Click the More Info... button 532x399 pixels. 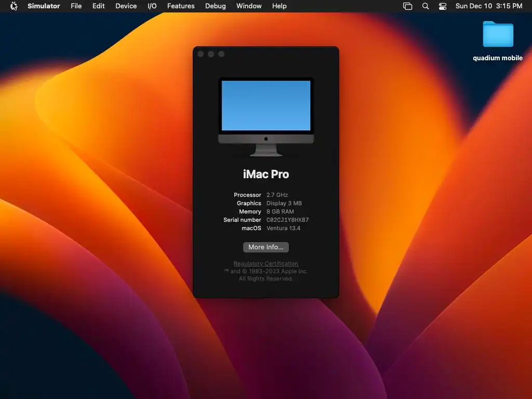click(265, 247)
